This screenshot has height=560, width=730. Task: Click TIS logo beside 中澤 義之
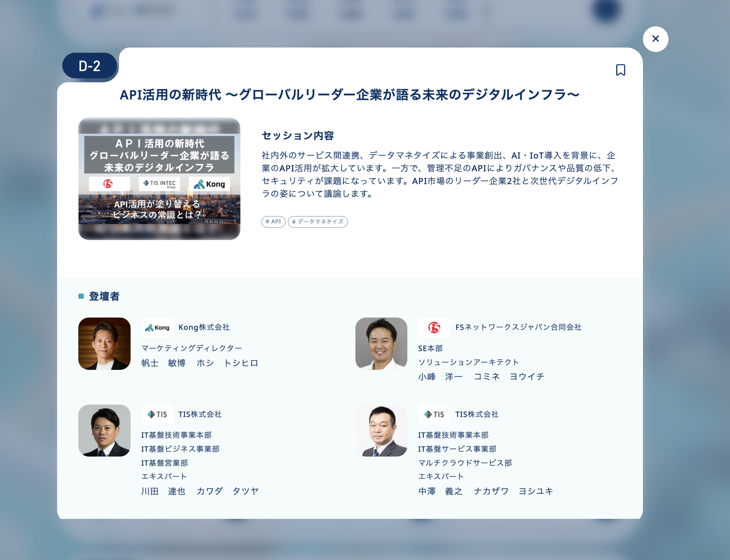[x=434, y=414]
